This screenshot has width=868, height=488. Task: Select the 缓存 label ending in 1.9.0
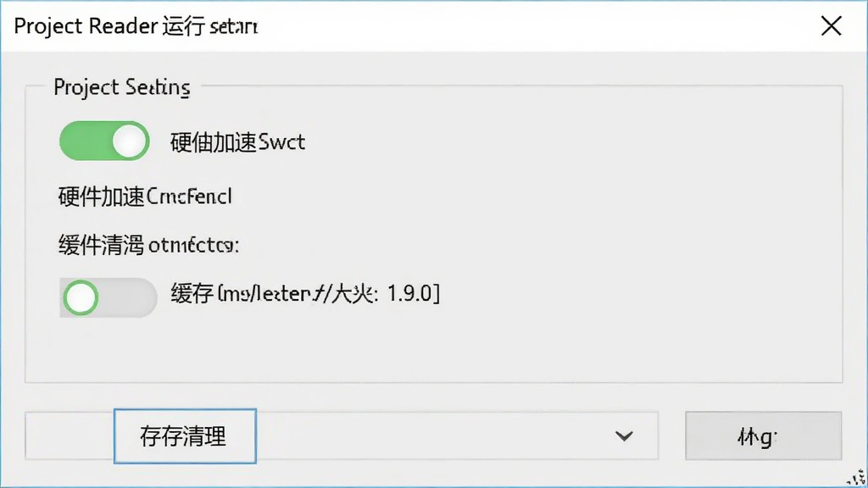coord(305,293)
